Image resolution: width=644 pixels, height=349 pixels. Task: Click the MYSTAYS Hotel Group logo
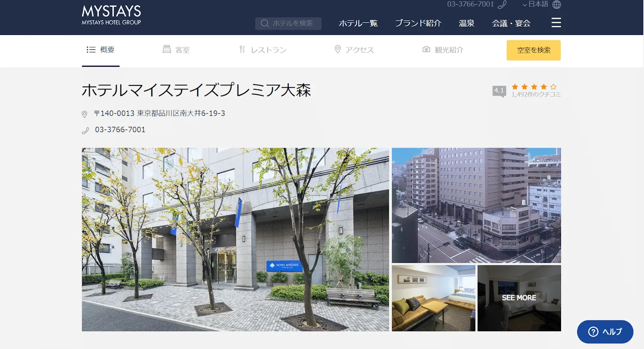click(x=111, y=15)
